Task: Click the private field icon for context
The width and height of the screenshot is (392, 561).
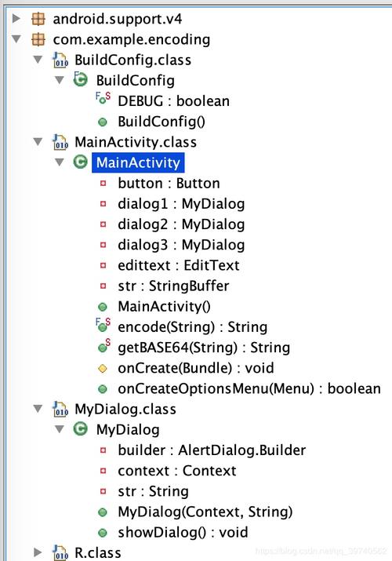Action: tap(103, 471)
